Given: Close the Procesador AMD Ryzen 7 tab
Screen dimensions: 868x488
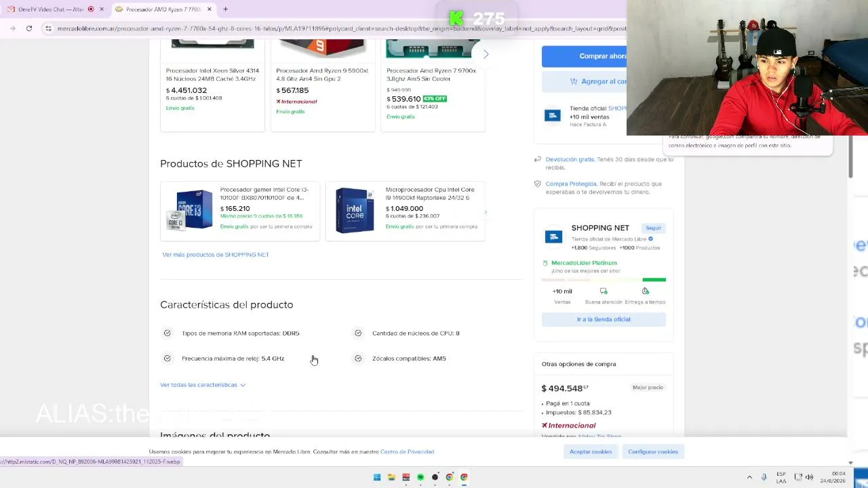Looking at the screenshot, I should coord(210,9).
